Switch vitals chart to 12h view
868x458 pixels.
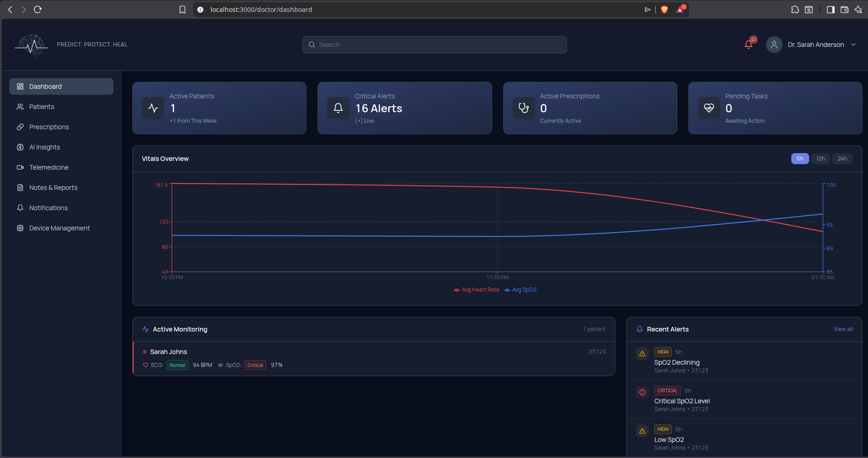(x=821, y=158)
